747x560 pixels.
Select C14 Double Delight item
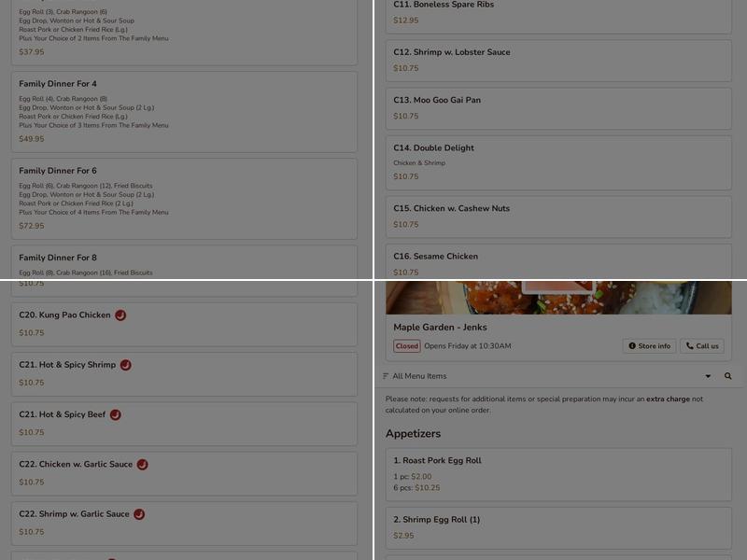tap(558, 162)
